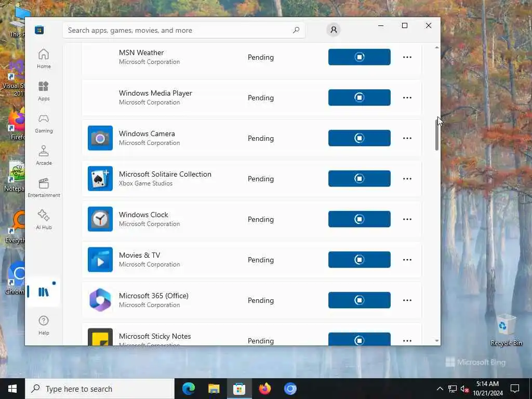Open Help in the Store sidebar
Image resolution: width=532 pixels, height=399 pixels.
[x=44, y=325]
